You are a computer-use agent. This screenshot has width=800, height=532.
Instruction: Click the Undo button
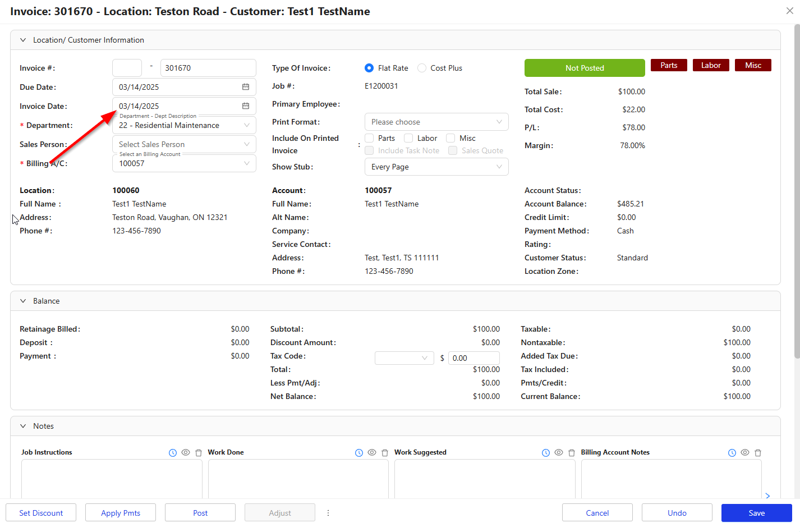[677, 513]
